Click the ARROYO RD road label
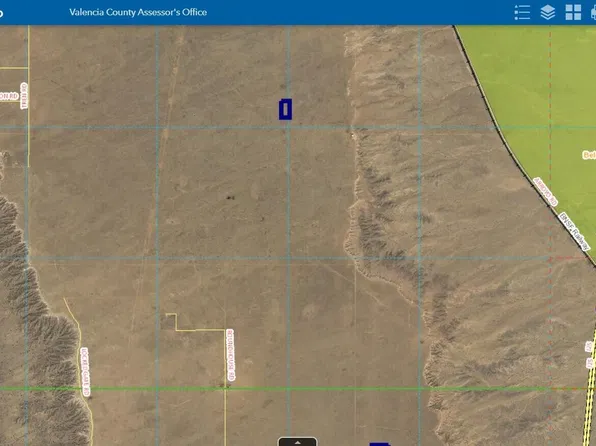This screenshot has width=596, height=446. (545, 191)
